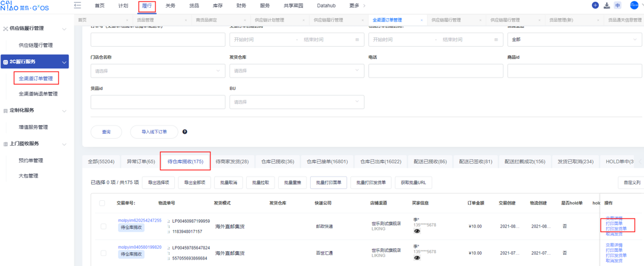Open the 销售渠道 dropdown showing 全部
Screen dimensions: 644x266
coord(575,40)
